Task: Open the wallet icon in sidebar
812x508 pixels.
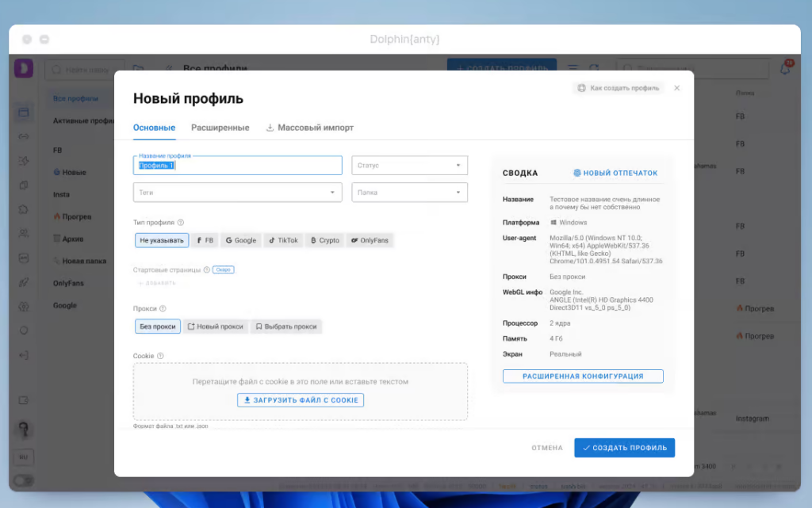Action: pyautogui.click(x=23, y=400)
